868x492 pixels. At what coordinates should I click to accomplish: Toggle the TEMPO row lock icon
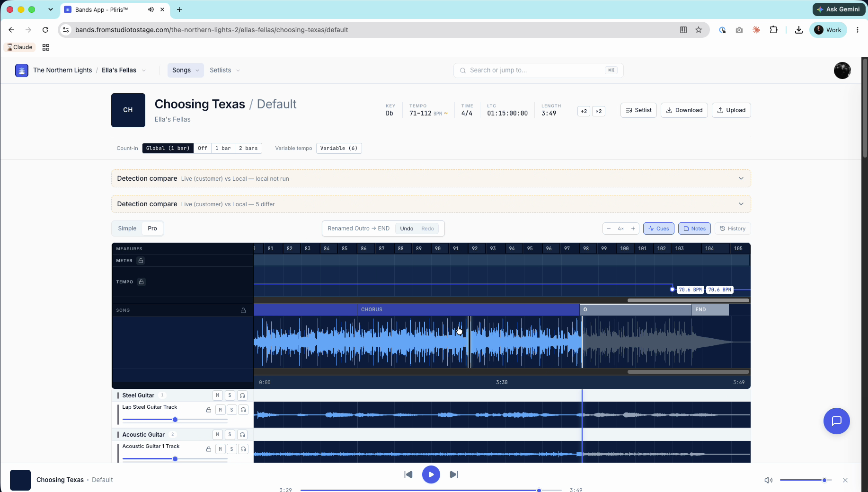point(141,282)
